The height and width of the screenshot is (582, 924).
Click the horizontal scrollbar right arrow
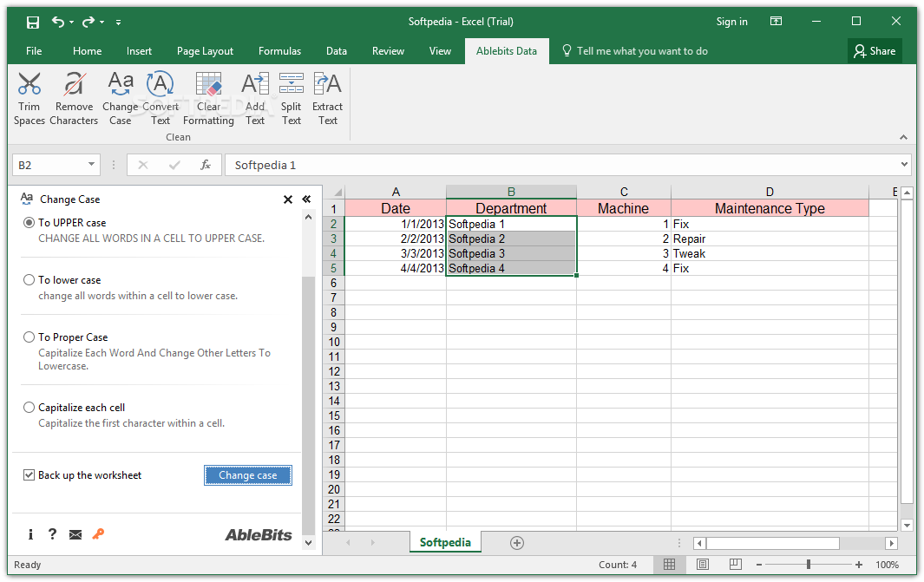(892, 543)
